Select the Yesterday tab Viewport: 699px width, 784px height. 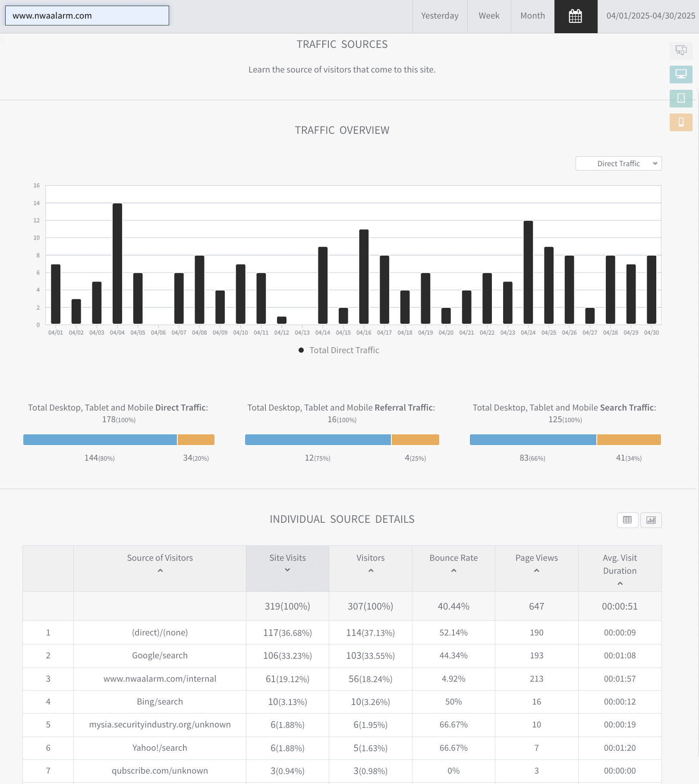(x=440, y=16)
